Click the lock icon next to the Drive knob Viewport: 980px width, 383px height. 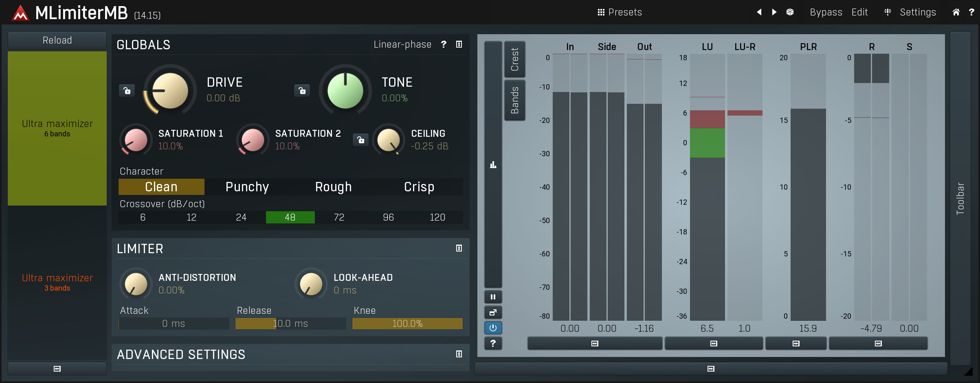(x=127, y=91)
